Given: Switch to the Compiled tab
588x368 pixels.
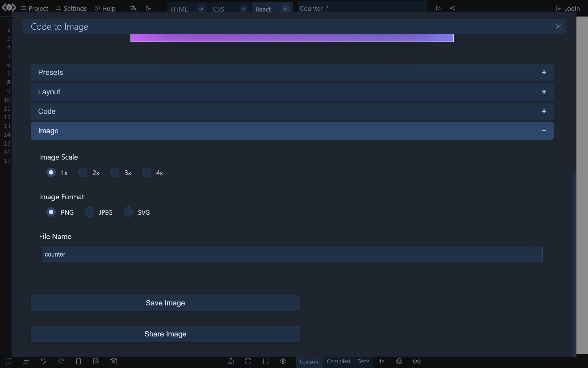Looking at the screenshot, I should click(338, 361).
